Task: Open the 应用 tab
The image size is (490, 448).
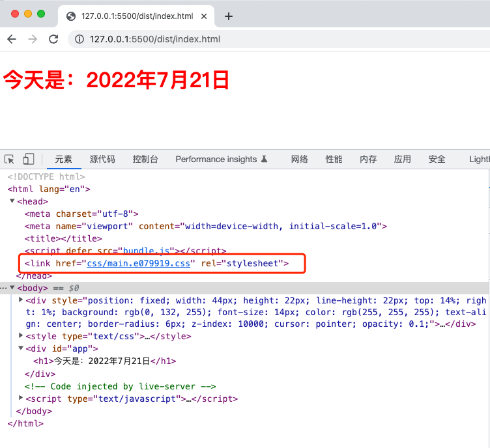Action: click(x=402, y=160)
